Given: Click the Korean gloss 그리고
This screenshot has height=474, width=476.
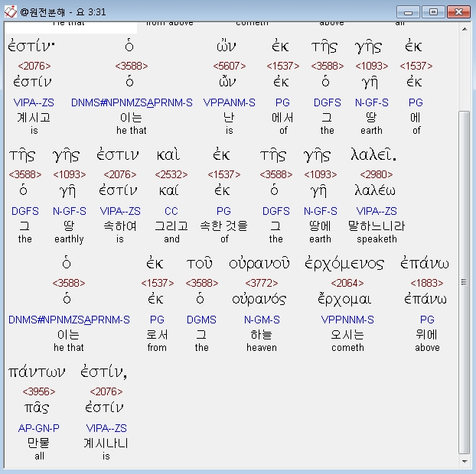Looking at the screenshot, I should click(x=171, y=226).
